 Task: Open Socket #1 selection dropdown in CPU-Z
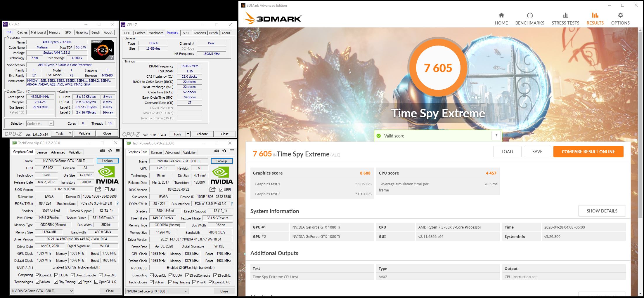click(40, 123)
